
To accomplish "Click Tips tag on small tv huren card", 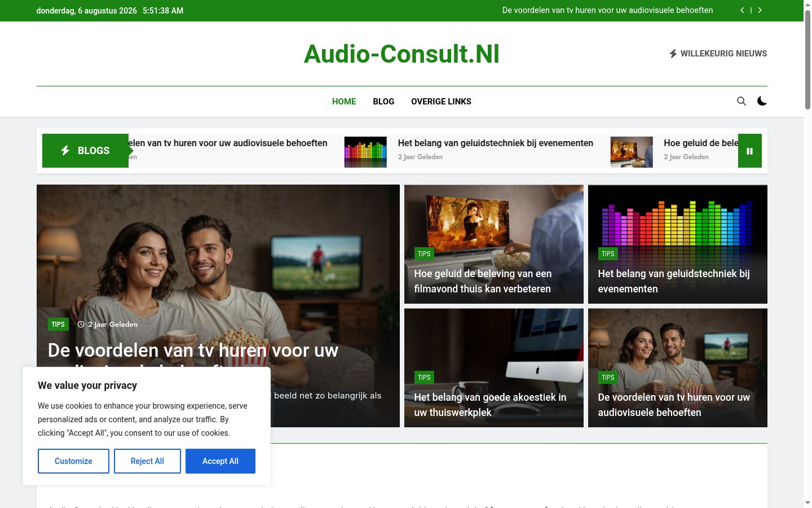I will coord(608,378).
